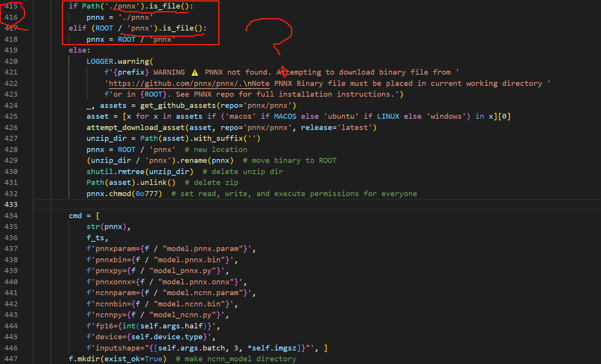
Task: Click str(pnnx) inside the cmd list
Action: tap(106, 226)
